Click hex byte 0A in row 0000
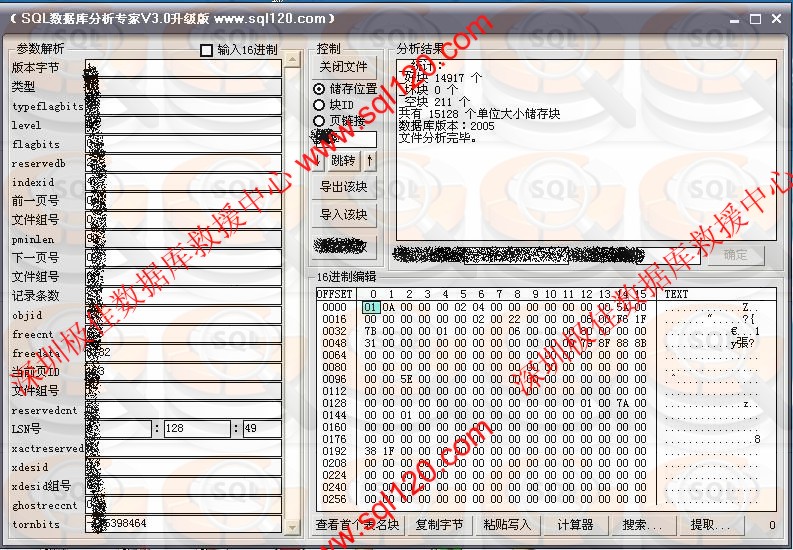This screenshot has height=550, width=793. pos(388,307)
